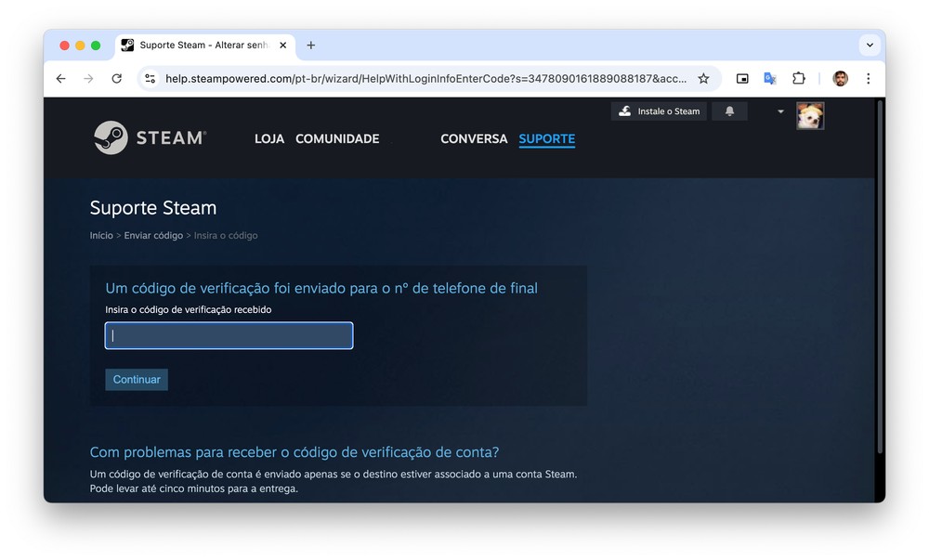
Task: Click the browser forward arrow
Action: 88,79
